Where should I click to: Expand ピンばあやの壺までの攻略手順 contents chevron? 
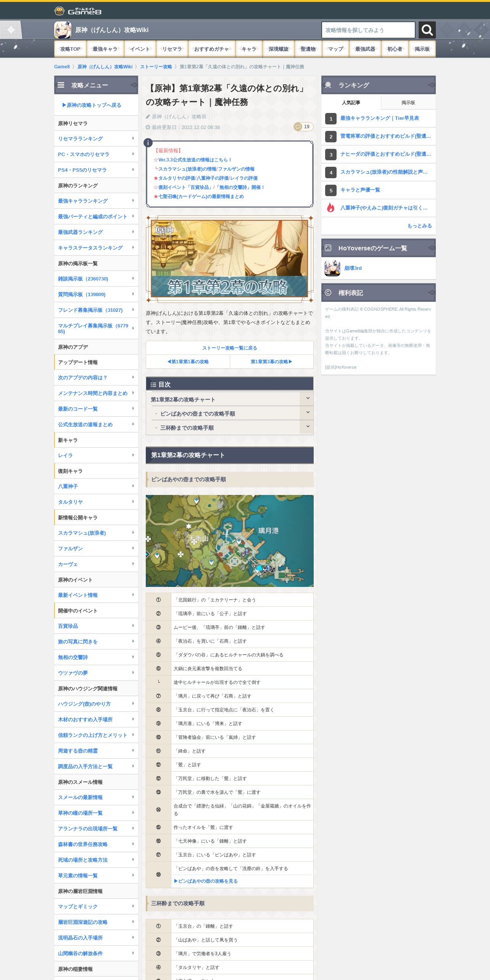click(x=308, y=413)
